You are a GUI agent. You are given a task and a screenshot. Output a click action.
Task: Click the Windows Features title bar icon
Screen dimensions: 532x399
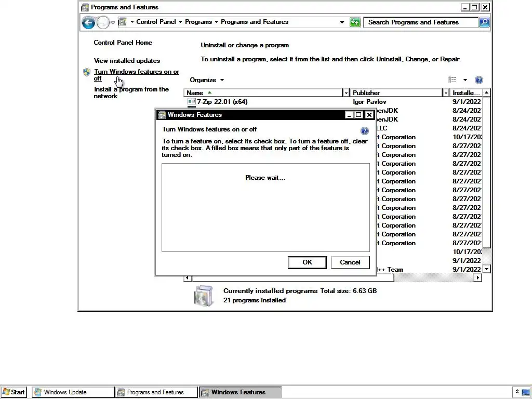click(x=162, y=115)
